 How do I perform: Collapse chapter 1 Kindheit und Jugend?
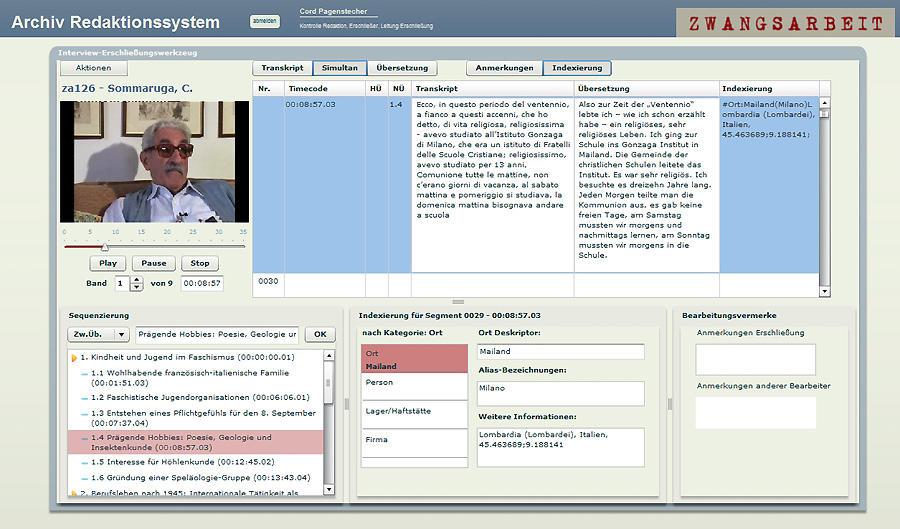(x=74, y=358)
